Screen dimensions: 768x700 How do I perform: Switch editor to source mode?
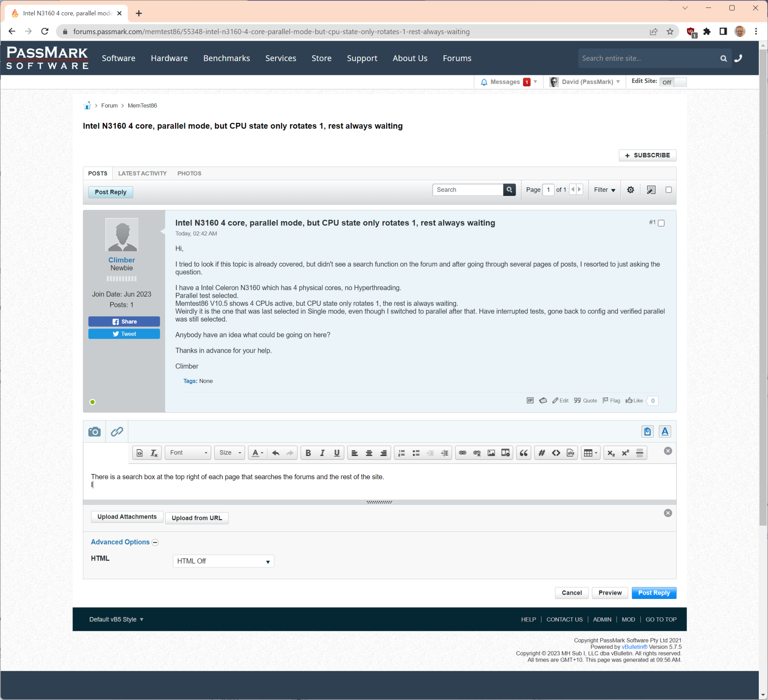pyautogui.click(x=140, y=453)
